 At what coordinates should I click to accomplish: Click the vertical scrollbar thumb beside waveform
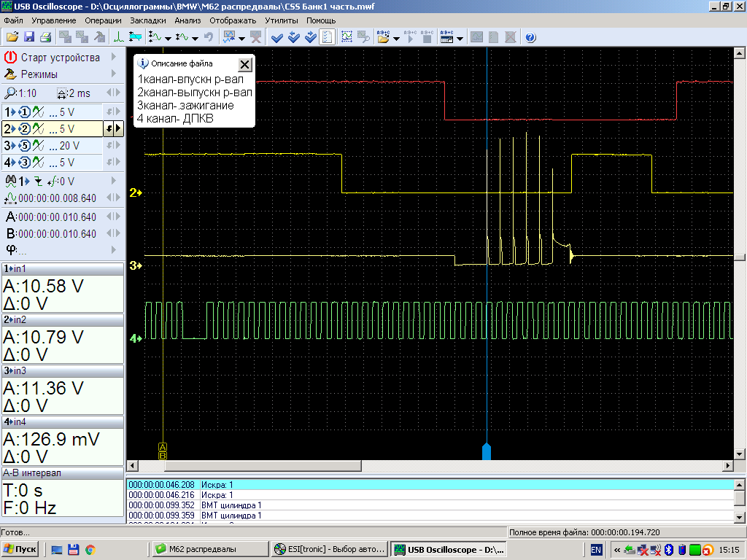[740, 257]
